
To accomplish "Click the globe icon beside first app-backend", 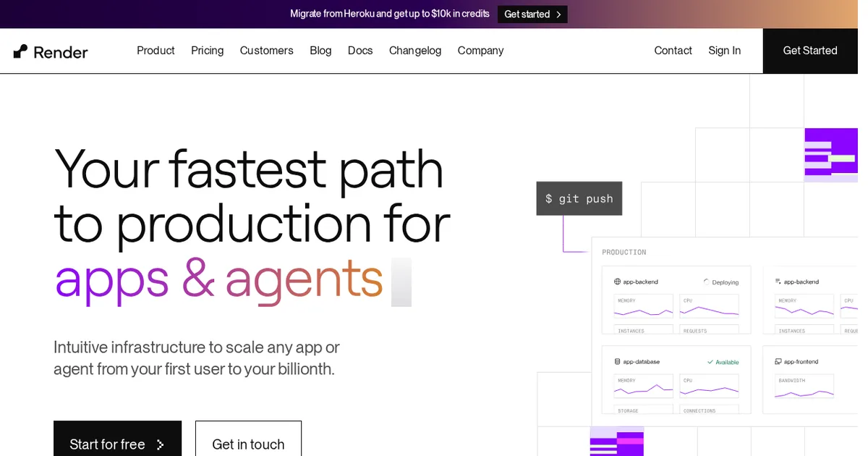I will tap(618, 282).
